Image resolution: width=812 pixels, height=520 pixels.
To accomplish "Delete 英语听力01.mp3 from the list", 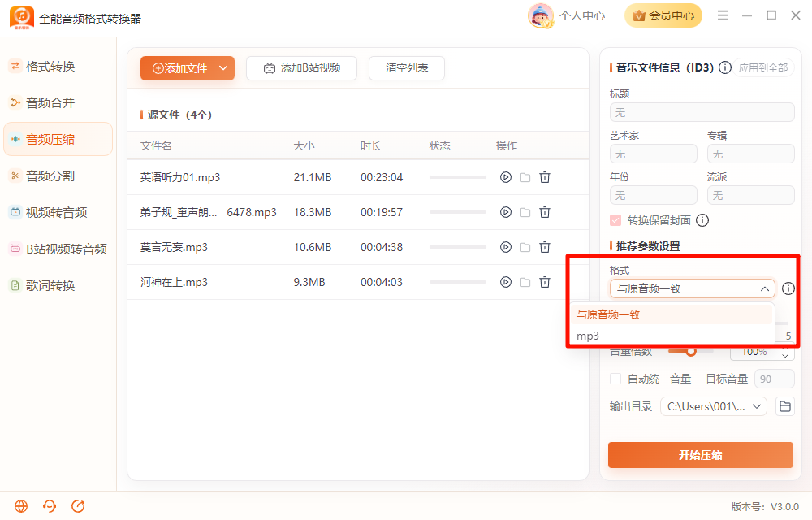I will [545, 177].
